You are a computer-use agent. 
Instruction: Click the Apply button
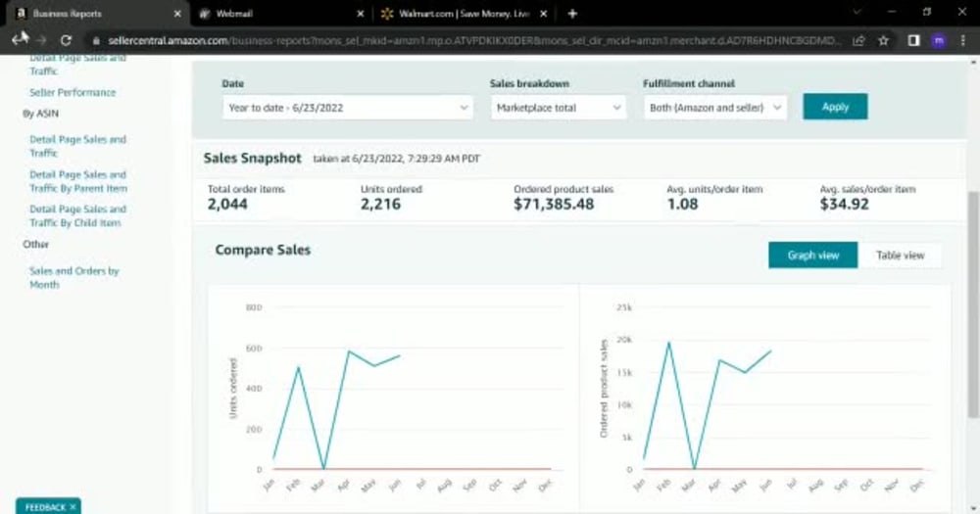pos(835,107)
